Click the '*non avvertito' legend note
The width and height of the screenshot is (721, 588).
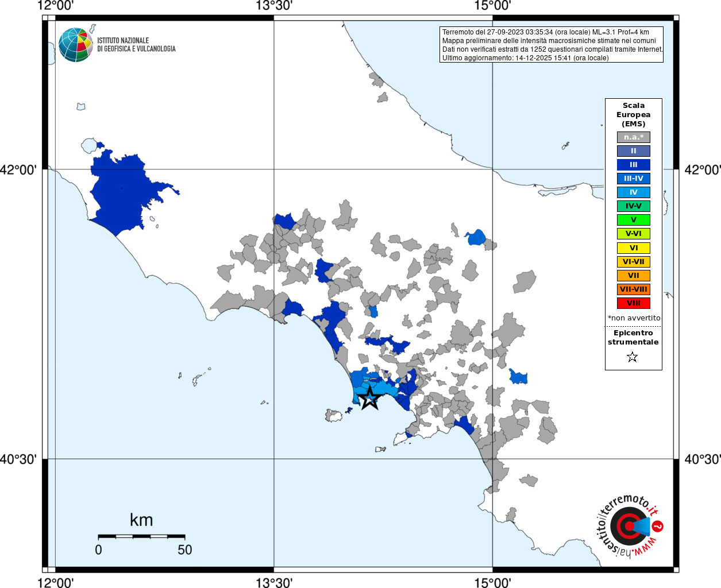[634, 318]
